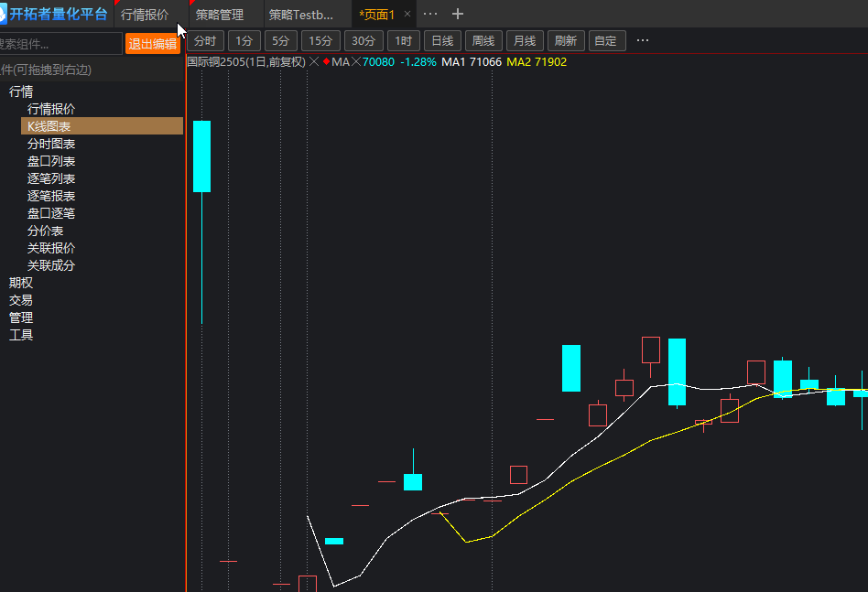The height and width of the screenshot is (592, 868).
Task: Select the 1分 period button
Action: coord(244,41)
